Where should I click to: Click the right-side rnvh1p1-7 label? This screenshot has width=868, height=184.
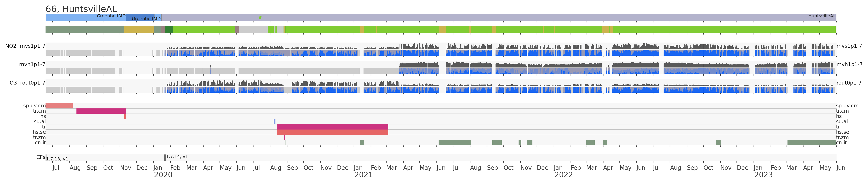[x=849, y=64]
